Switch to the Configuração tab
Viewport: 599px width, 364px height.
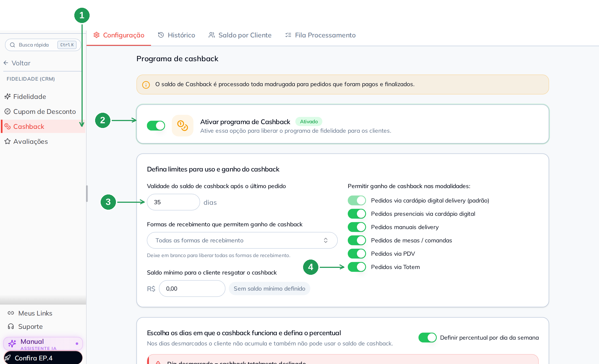pyautogui.click(x=119, y=35)
